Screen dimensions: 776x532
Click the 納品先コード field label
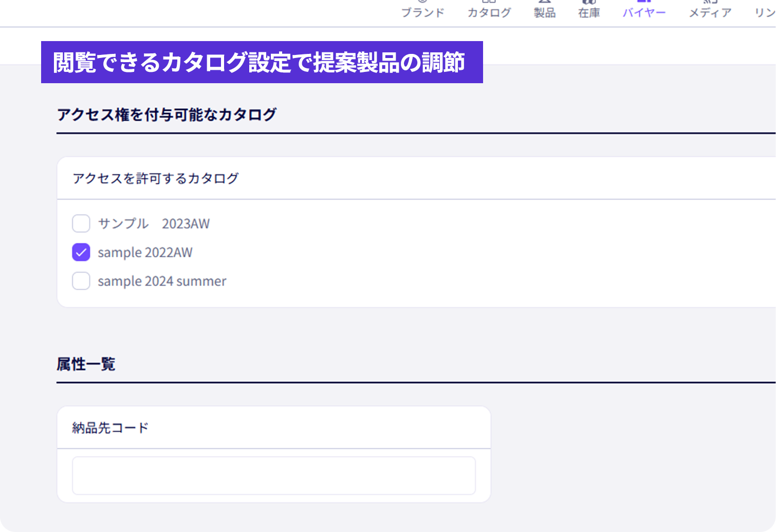pyautogui.click(x=110, y=428)
